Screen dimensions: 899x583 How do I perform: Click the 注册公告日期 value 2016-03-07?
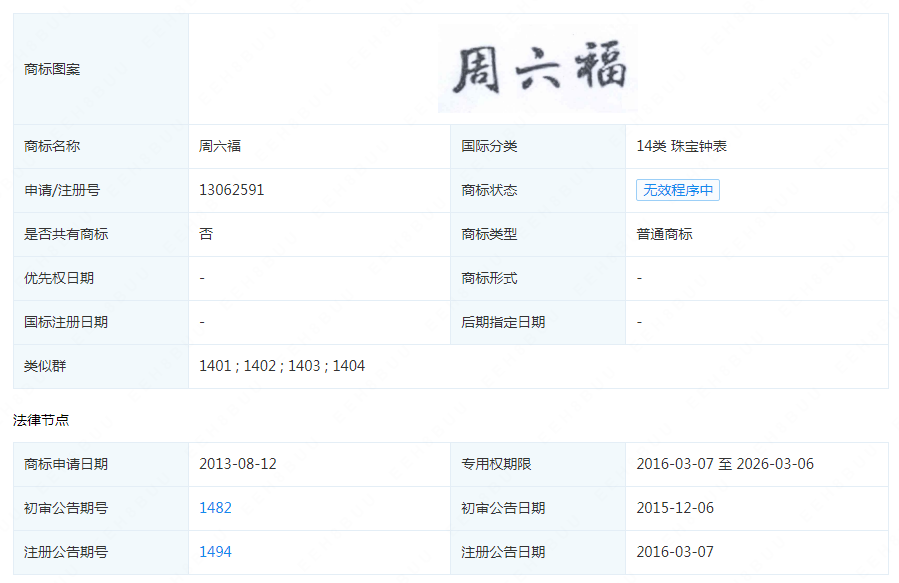click(675, 552)
